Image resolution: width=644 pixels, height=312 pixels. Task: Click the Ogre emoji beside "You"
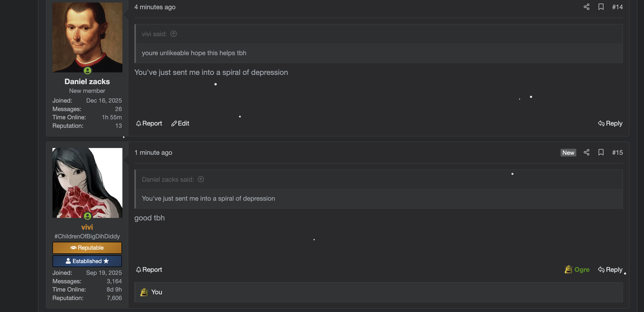tap(144, 292)
